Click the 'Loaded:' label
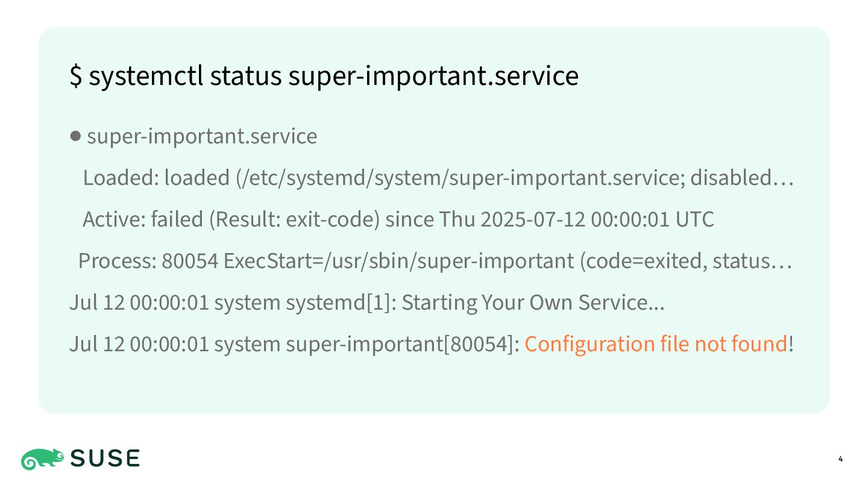The image size is (868, 488). (121, 178)
